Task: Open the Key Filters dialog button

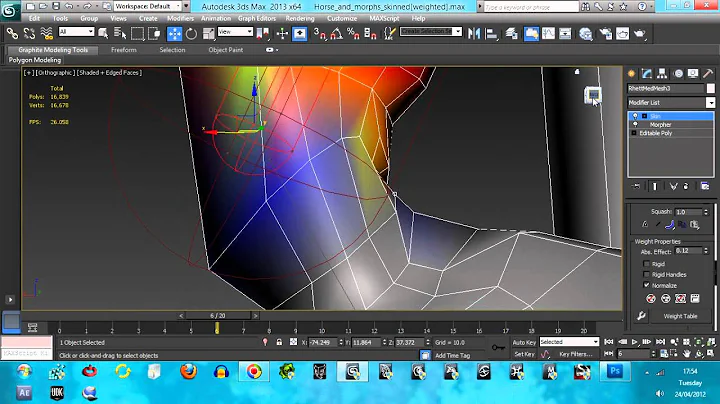Action: 575,354
